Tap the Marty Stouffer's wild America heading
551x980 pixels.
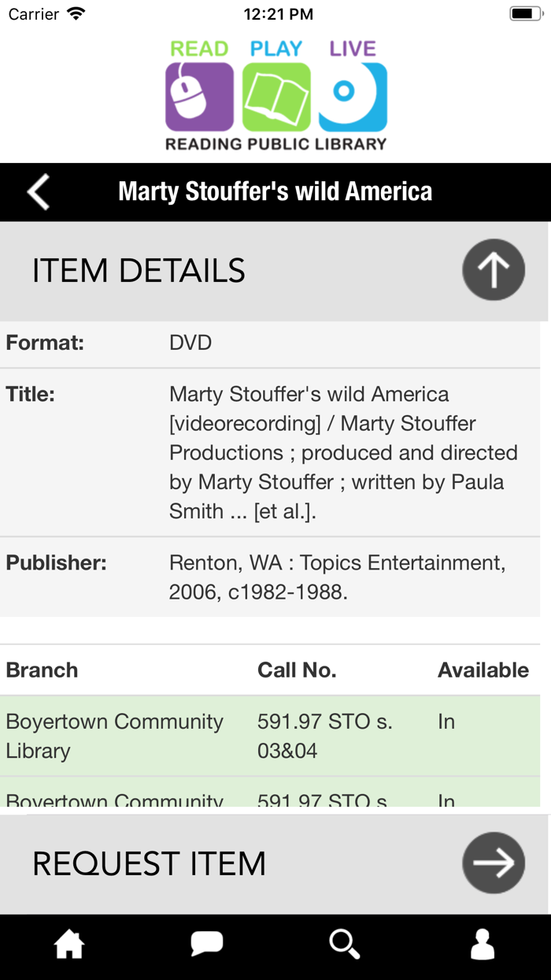coord(275,191)
